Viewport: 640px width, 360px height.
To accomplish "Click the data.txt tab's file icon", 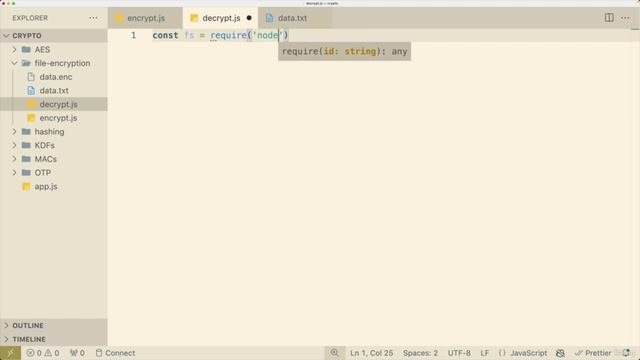I will 269,18.
